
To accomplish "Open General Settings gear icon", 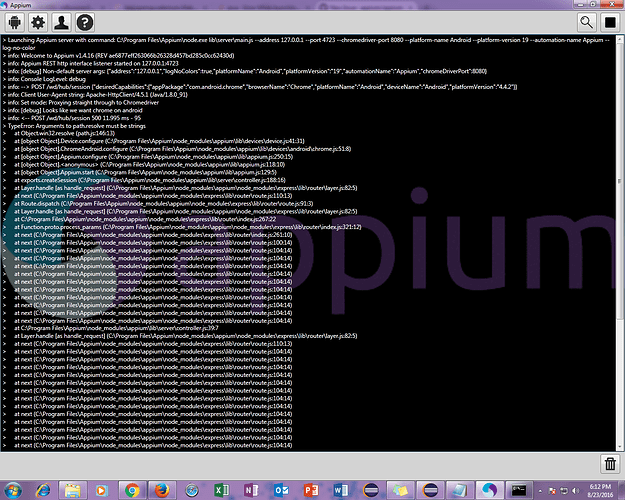I will pos(38,22).
